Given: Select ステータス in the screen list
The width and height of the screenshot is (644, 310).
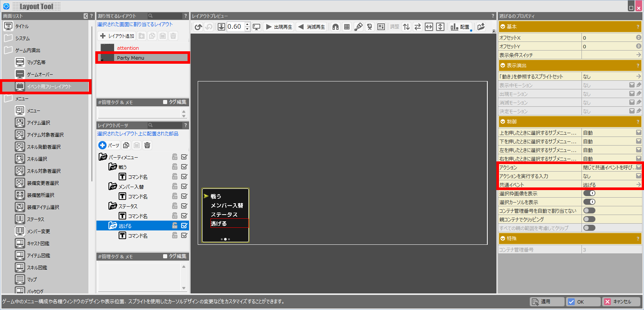Looking at the screenshot, I should click(x=35, y=219).
